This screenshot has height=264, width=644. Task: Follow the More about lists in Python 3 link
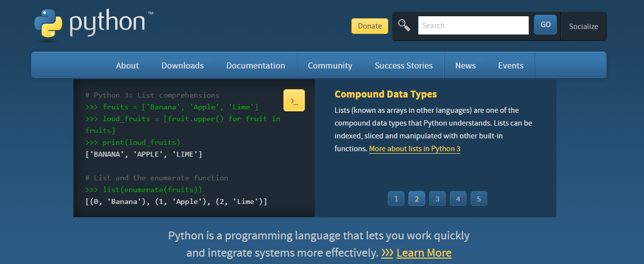(x=414, y=149)
